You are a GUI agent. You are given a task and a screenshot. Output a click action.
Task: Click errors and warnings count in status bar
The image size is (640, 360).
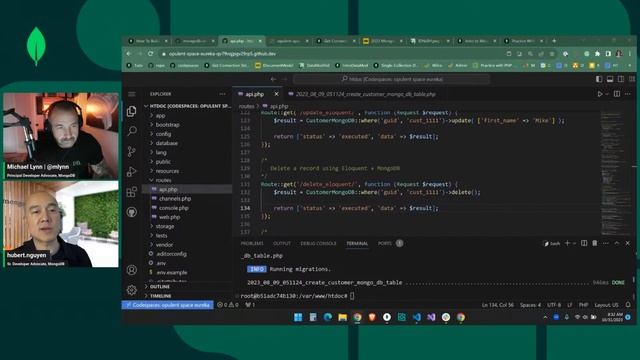(228, 305)
